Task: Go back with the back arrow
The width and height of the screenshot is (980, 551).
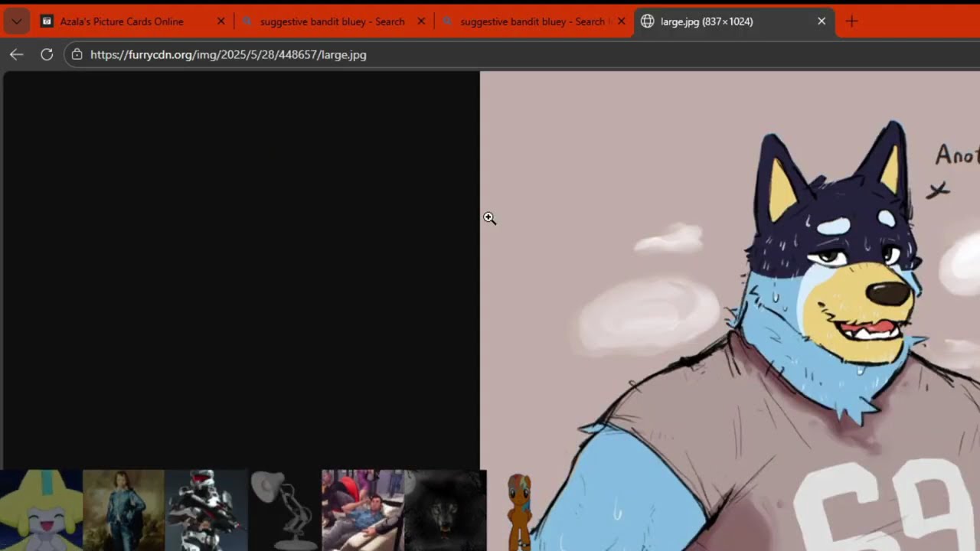Action: 17,54
